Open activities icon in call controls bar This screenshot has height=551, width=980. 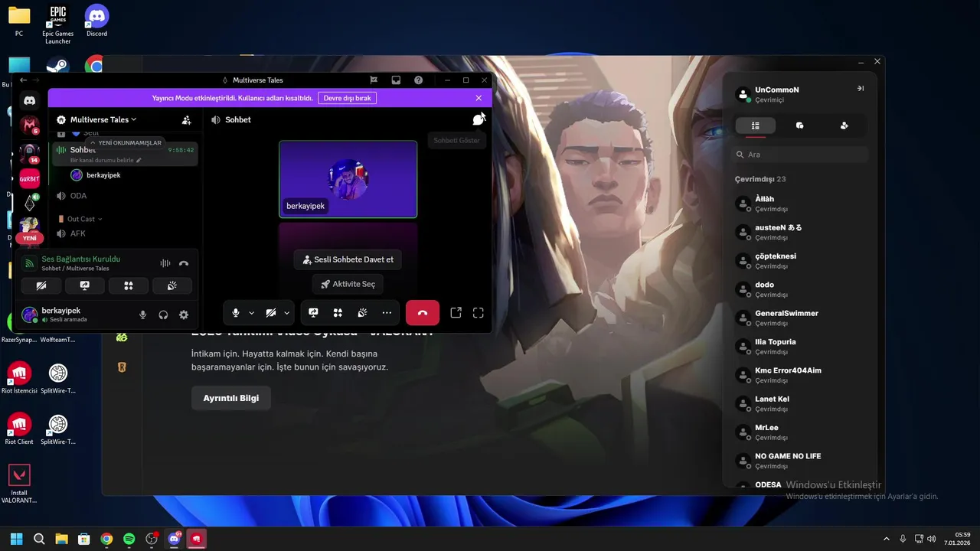point(338,312)
